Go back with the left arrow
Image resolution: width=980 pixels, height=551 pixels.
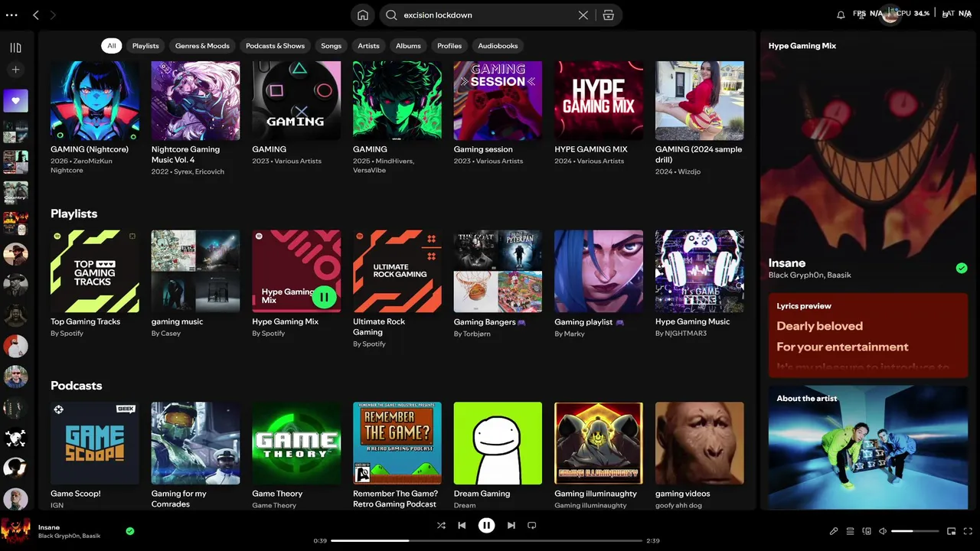point(36,15)
